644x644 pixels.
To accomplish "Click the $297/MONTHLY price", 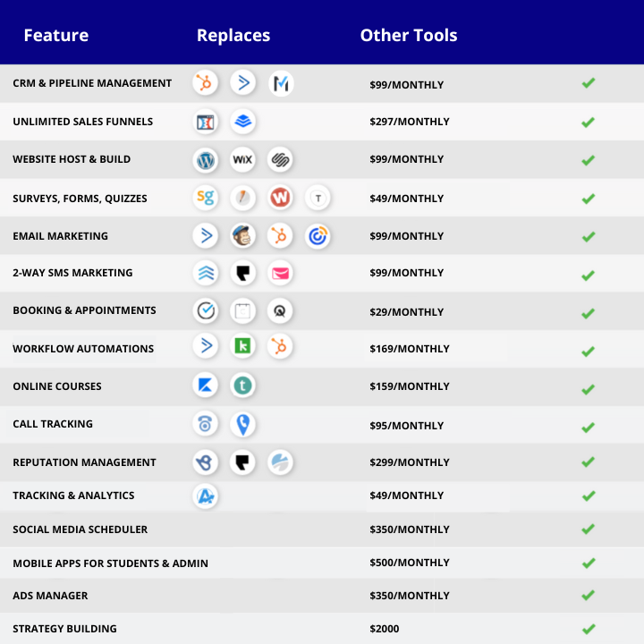I will 410,122.
